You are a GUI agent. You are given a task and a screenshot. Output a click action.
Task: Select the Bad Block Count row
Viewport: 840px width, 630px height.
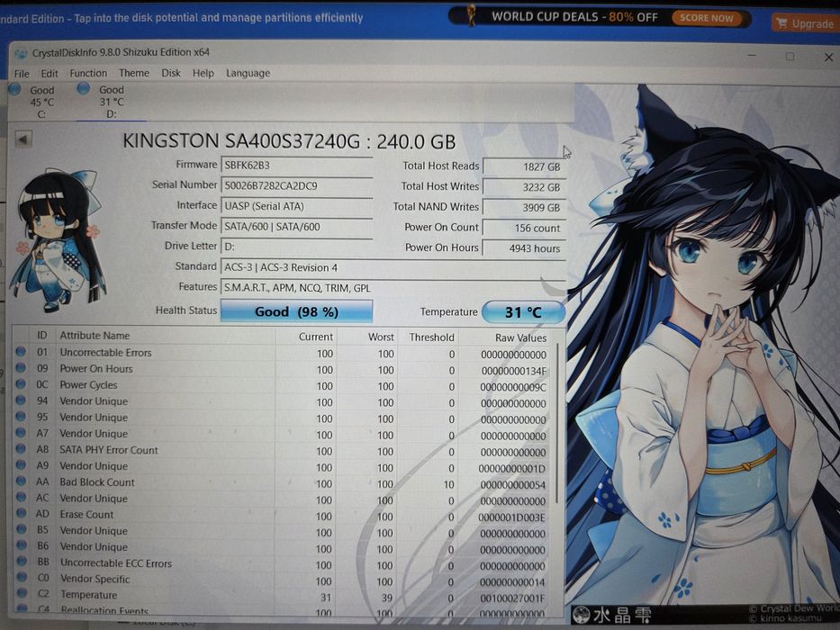coord(283,483)
